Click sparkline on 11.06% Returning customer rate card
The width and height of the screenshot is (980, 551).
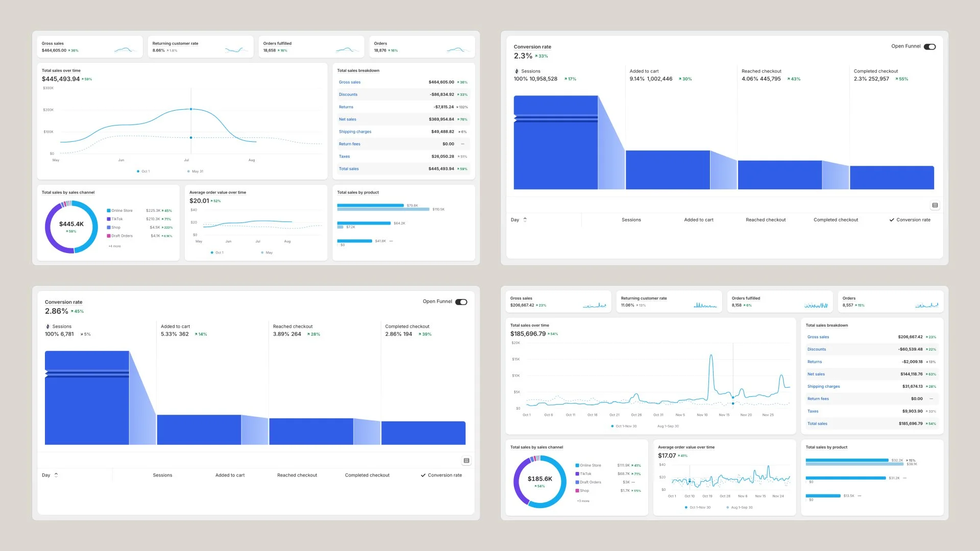pos(705,305)
